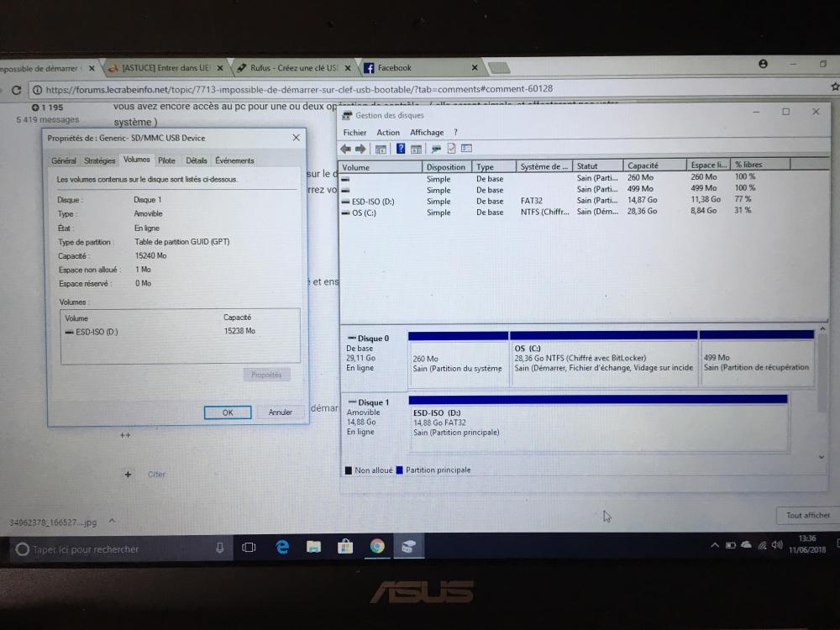Open download item options chevron
Viewport: 840px width, 630px height.
point(112,521)
